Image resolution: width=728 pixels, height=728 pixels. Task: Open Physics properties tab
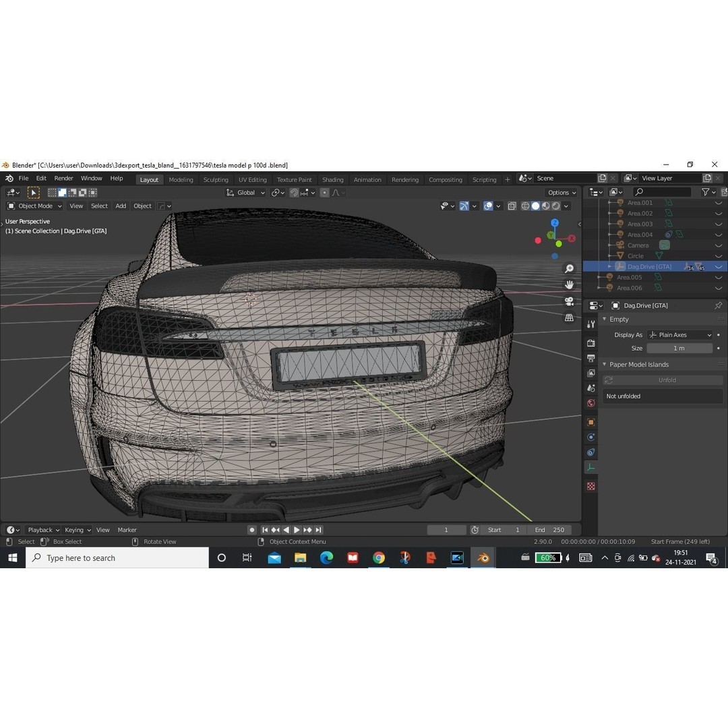click(x=590, y=437)
